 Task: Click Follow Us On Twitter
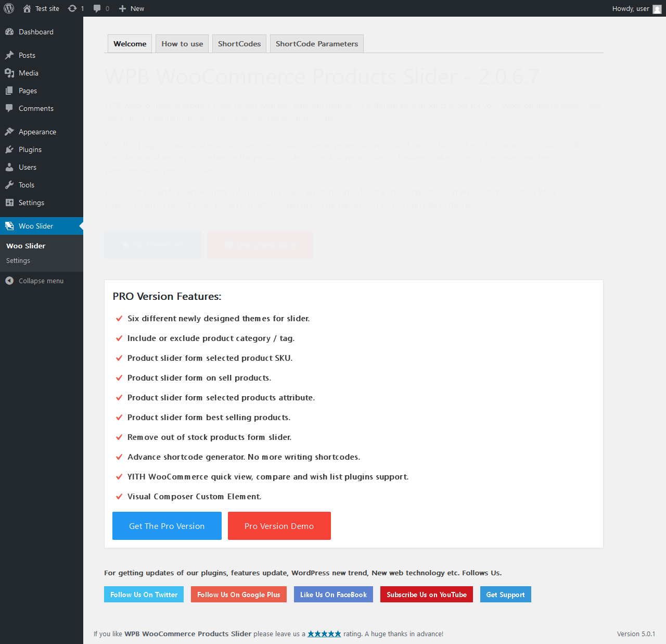(x=144, y=595)
